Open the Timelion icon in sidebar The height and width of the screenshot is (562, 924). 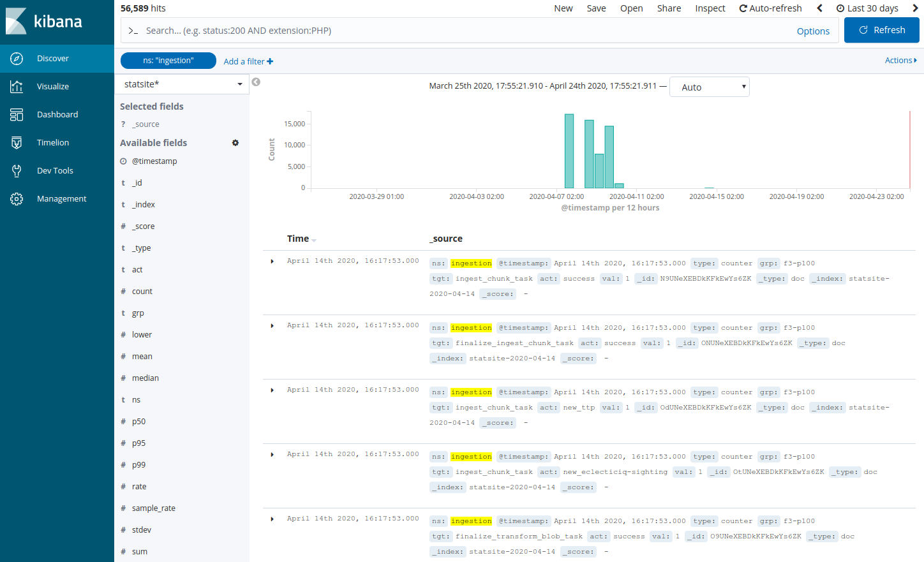tap(17, 143)
